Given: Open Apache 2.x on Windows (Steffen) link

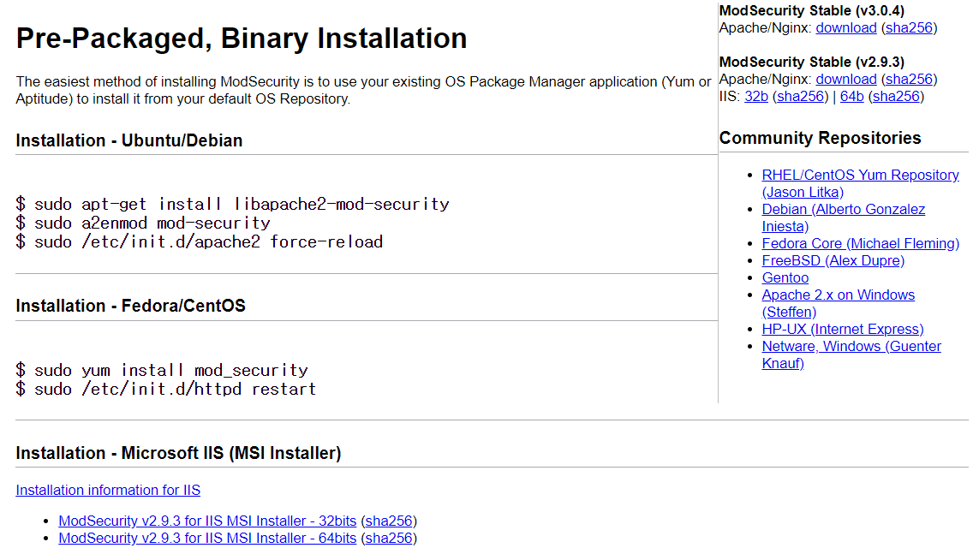Looking at the screenshot, I should point(838,303).
